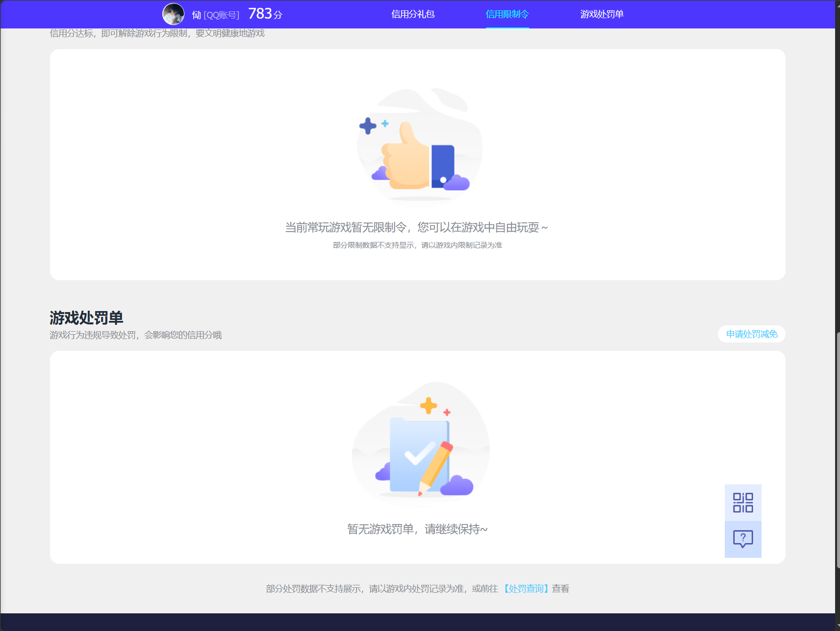
Task: Click the 游戏行为违规导致处罚 subtitle
Action: [136, 335]
